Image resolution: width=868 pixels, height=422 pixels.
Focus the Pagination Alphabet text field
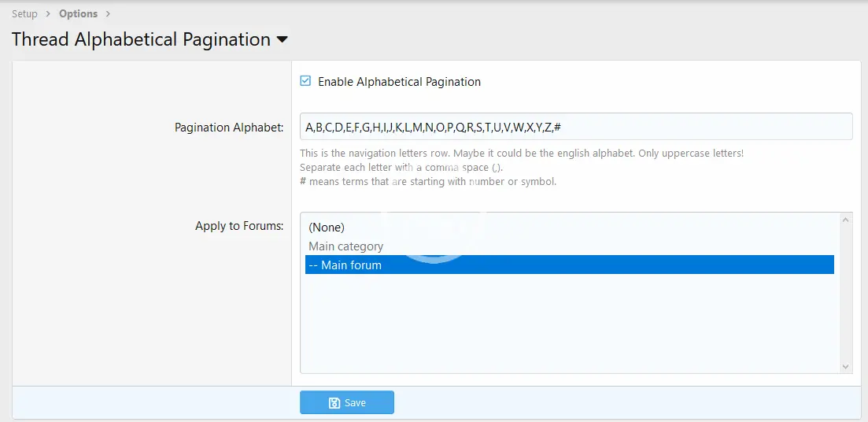click(575, 127)
